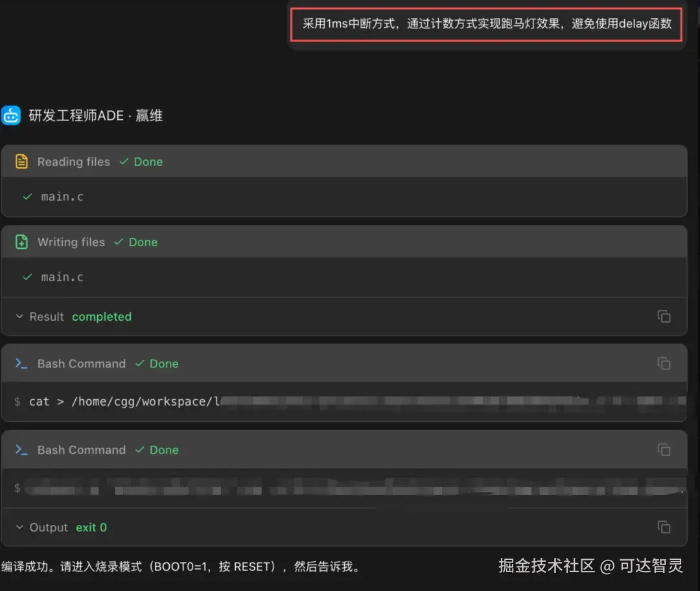
Task: Open the Writing files panel header
Action: (x=71, y=242)
